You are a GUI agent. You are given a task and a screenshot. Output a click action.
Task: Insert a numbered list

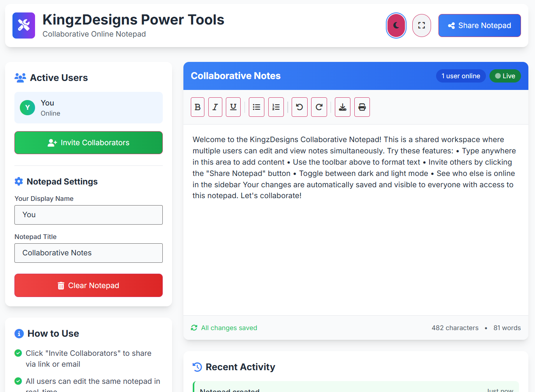(276, 107)
